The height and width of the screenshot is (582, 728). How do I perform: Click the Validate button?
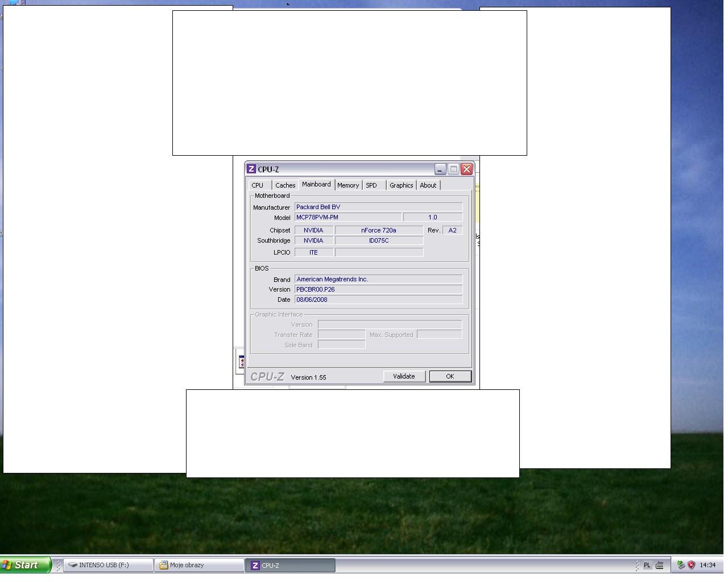(404, 376)
